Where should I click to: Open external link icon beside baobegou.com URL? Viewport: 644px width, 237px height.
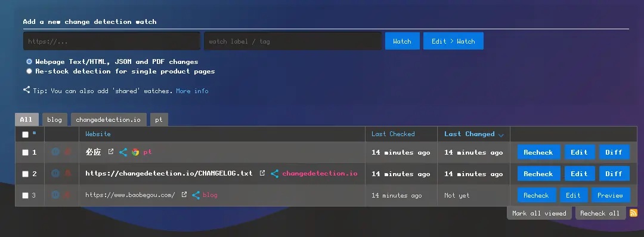pyautogui.click(x=184, y=194)
